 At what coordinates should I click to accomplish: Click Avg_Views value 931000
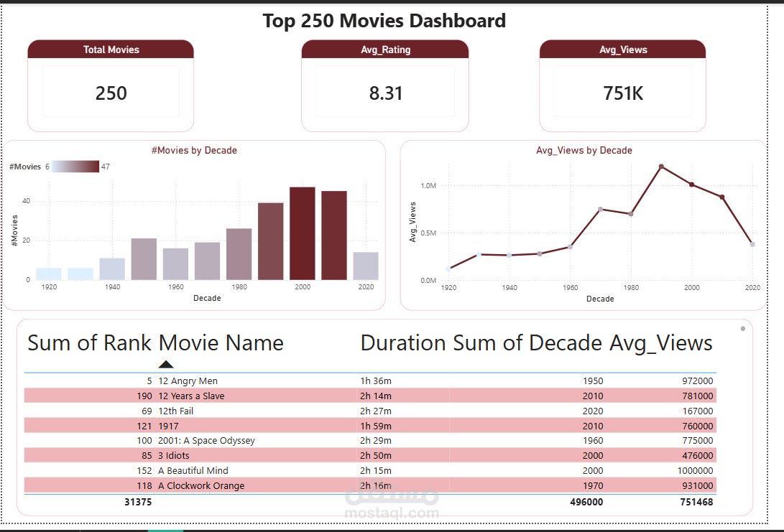698,485
